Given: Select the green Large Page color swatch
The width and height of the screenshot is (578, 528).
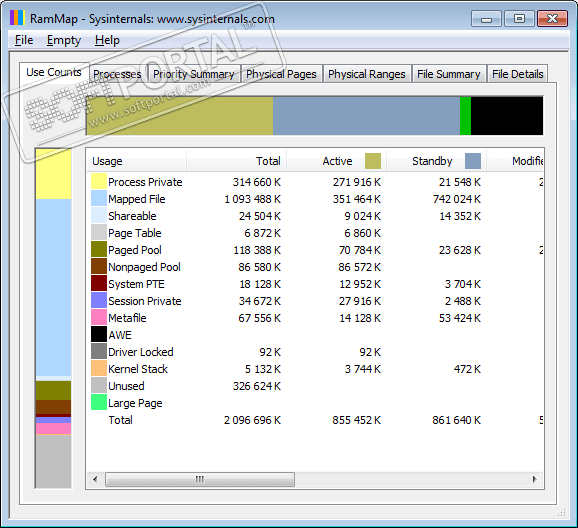Looking at the screenshot, I should 99,403.
